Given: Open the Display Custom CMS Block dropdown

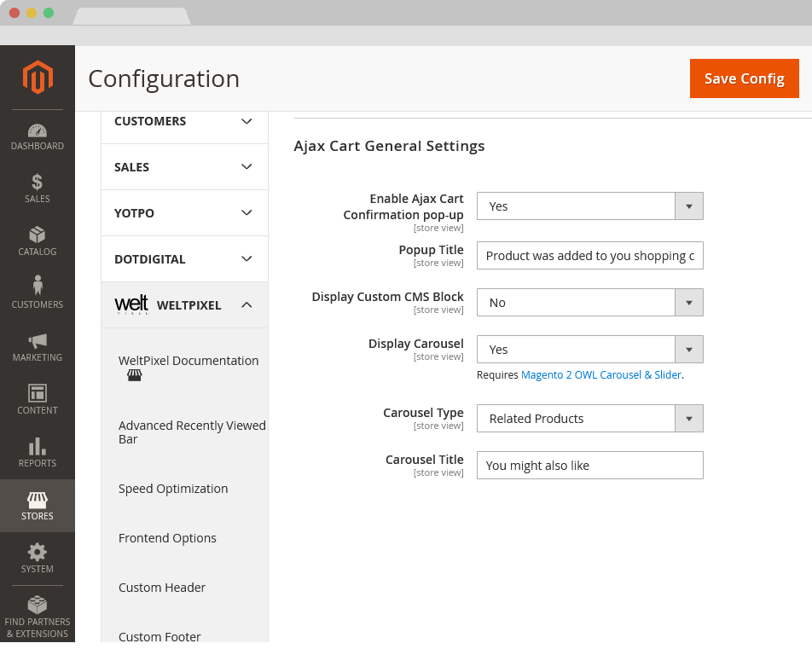Looking at the screenshot, I should tap(589, 303).
